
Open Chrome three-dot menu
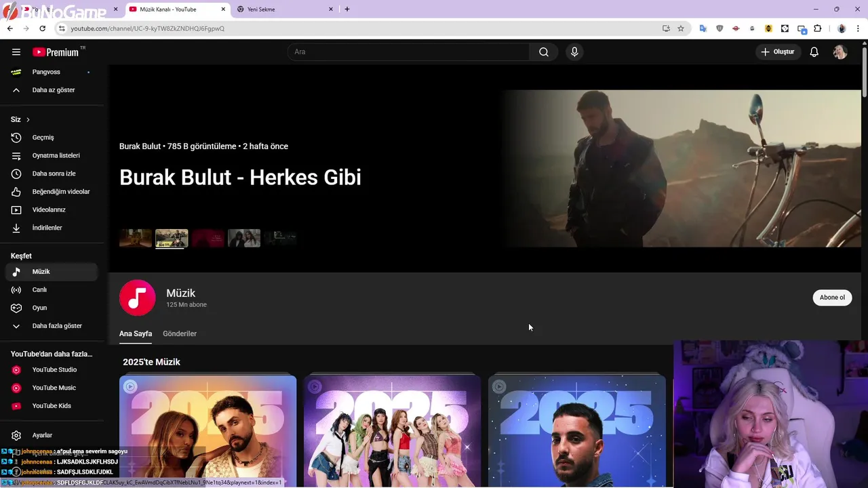[859, 28]
